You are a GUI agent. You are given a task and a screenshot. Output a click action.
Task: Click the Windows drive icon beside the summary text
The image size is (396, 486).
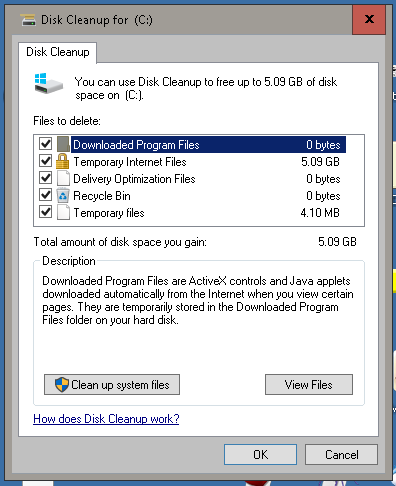49,84
